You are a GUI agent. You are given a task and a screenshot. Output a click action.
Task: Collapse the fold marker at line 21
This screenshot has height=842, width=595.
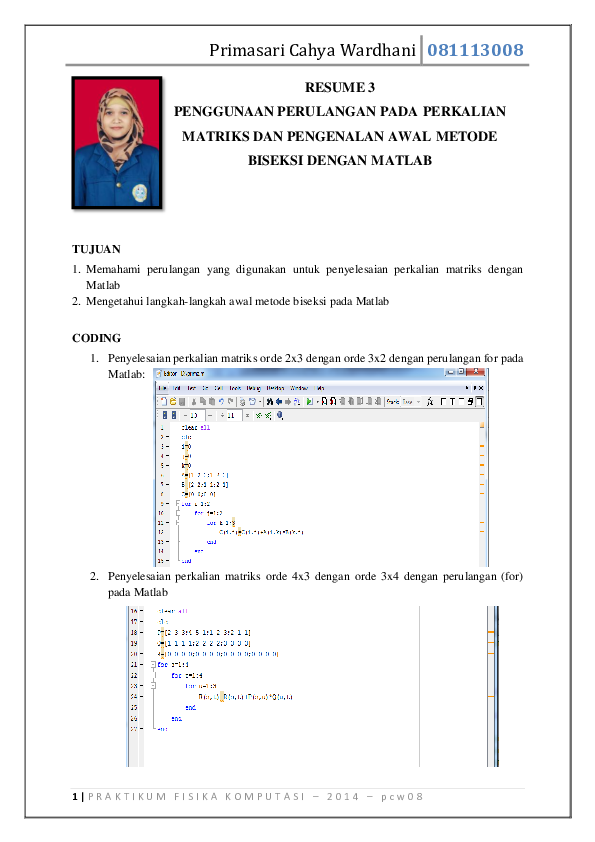tap(153, 664)
